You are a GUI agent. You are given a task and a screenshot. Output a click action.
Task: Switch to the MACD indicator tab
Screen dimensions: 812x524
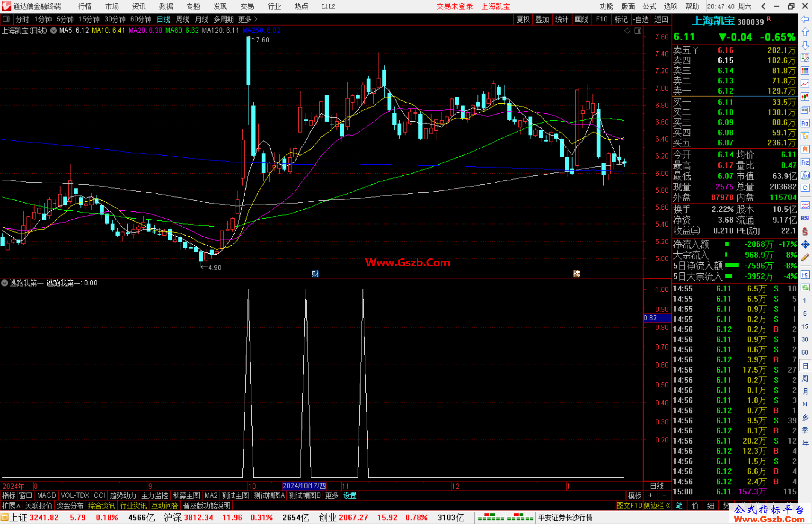pyautogui.click(x=47, y=495)
